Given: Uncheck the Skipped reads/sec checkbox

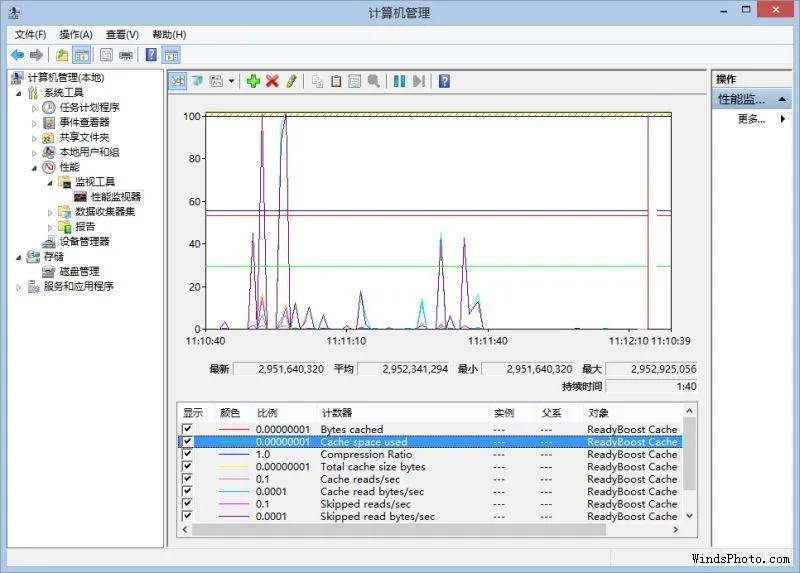Looking at the screenshot, I should point(187,503).
